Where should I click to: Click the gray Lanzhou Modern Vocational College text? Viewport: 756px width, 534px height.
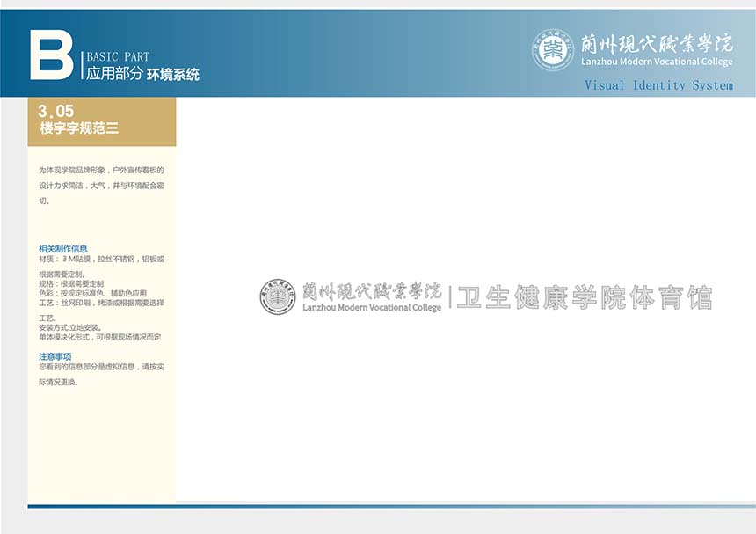point(371,308)
